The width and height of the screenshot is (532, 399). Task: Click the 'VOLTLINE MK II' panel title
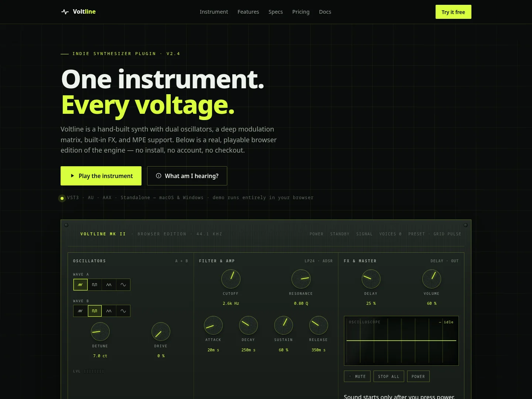[x=103, y=234]
